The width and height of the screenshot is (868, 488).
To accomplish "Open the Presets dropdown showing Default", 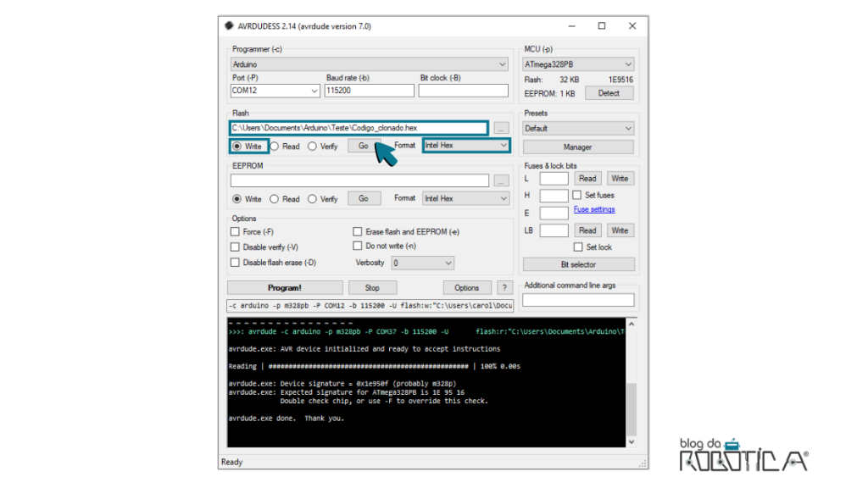I will 578,129.
